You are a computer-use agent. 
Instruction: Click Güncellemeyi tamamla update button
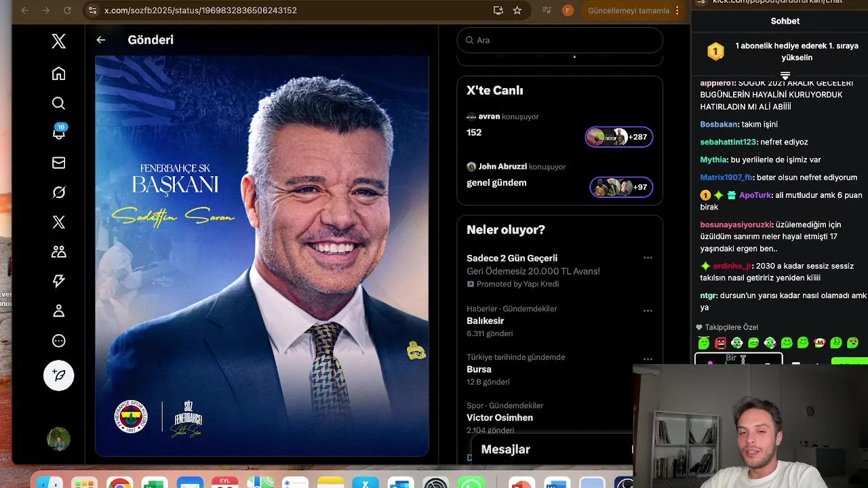[x=629, y=10]
